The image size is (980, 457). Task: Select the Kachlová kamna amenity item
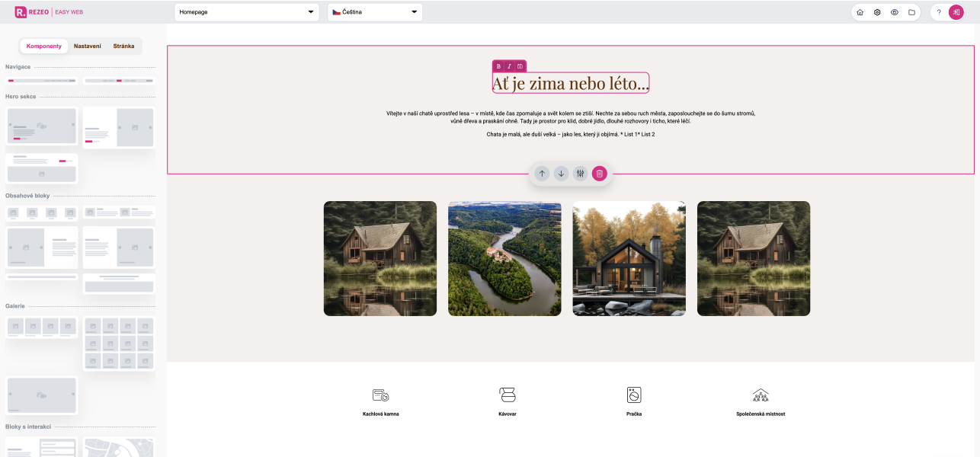380,400
